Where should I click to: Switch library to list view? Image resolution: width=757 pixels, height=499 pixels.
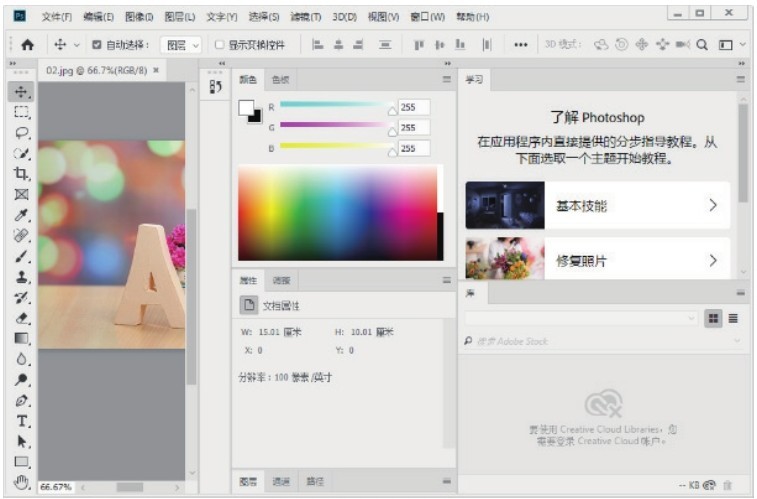[733, 318]
